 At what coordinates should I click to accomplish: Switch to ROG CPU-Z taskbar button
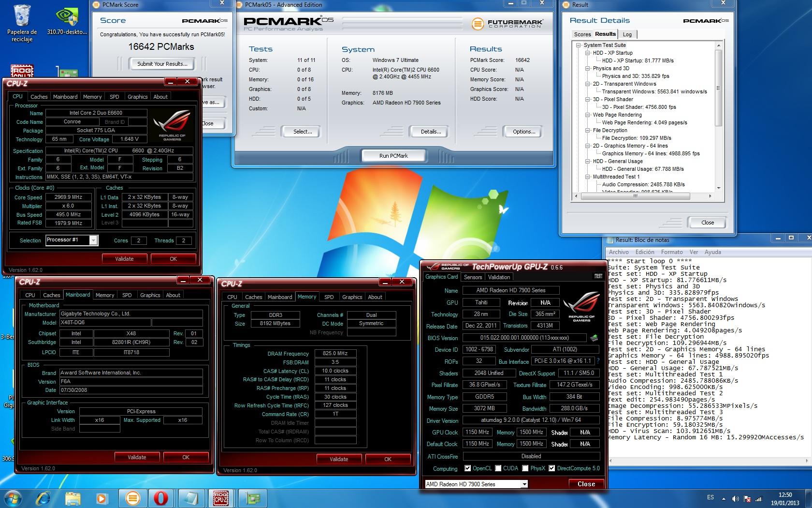point(221,498)
